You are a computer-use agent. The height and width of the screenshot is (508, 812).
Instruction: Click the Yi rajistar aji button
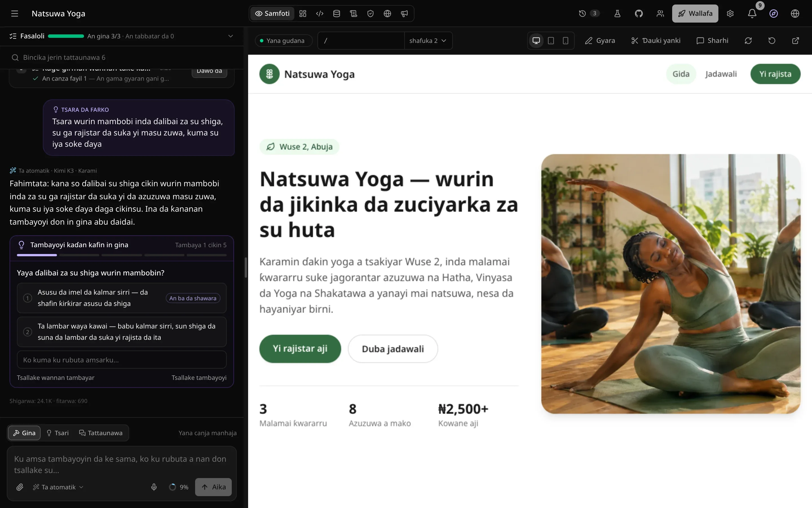coord(300,349)
